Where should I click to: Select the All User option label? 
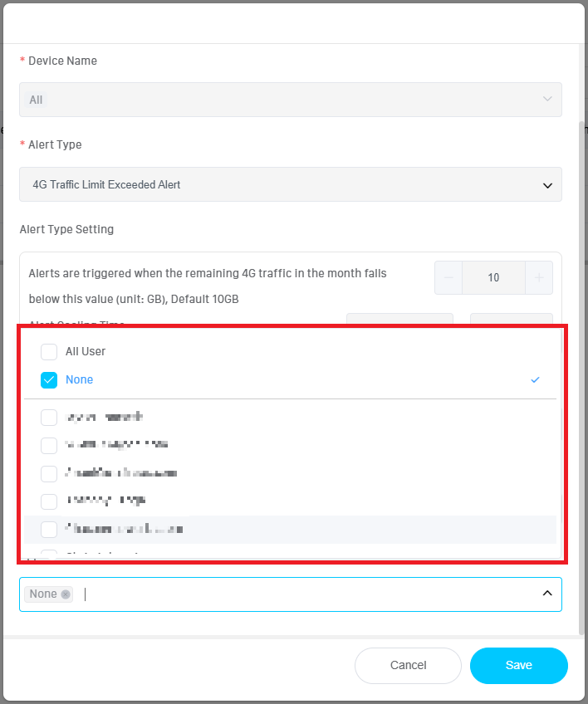(86, 351)
